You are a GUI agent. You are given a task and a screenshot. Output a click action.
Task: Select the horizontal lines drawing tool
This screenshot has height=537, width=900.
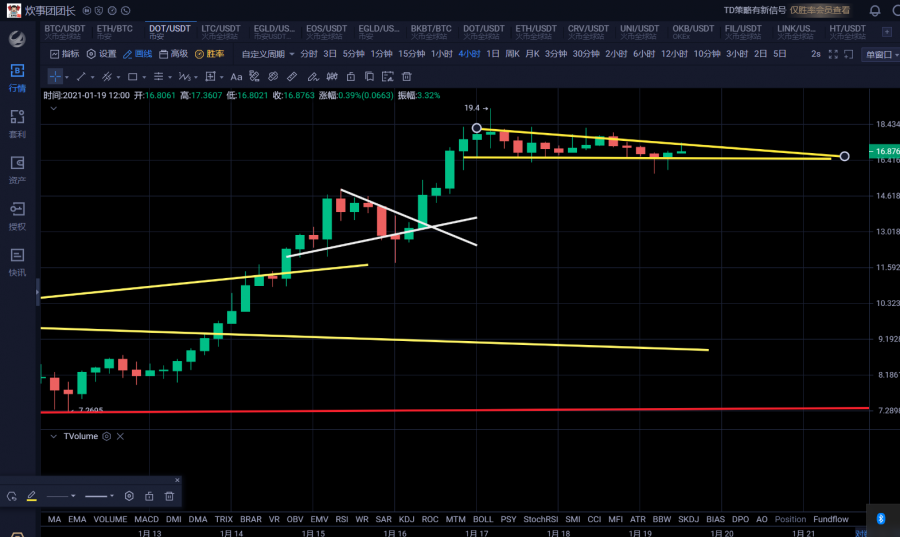pos(158,76)
